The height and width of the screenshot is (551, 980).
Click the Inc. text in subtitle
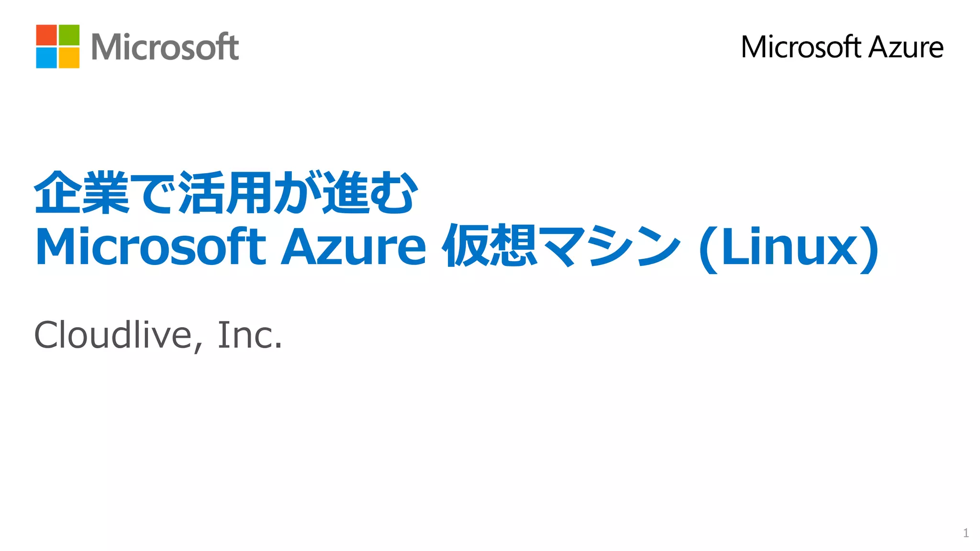249,335
